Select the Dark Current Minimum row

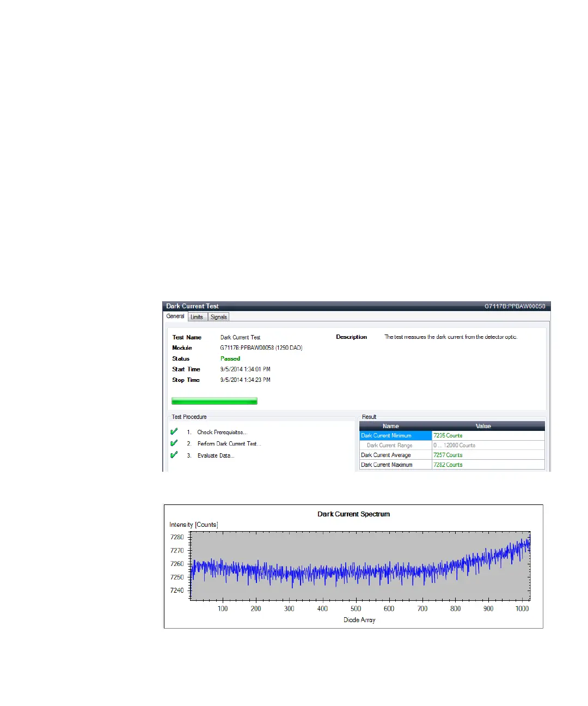point(452,436)
